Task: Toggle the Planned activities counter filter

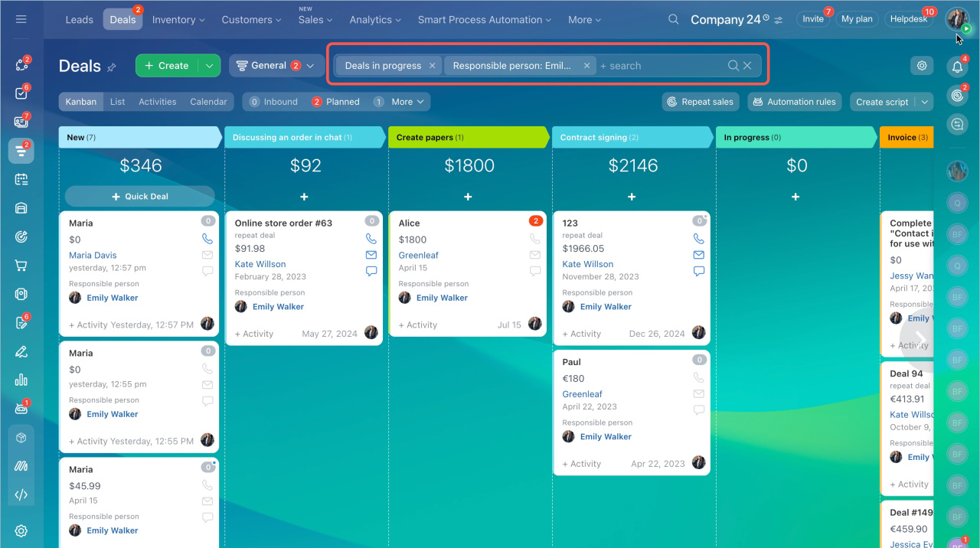Action: point(335,102)
